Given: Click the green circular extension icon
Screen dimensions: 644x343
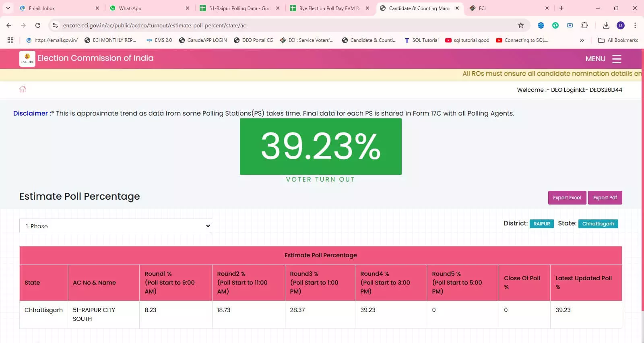Looking at the screenshot, I should click(555, 25).
